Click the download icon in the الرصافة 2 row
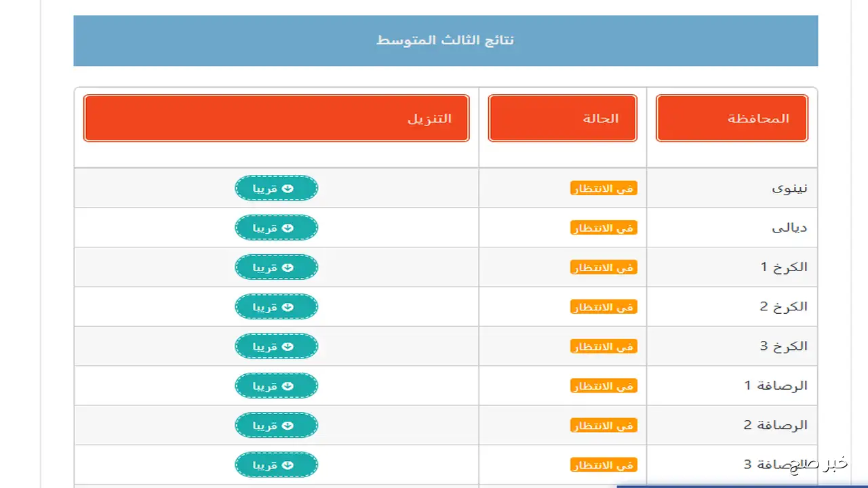This screenshot has height=488, width=868. click(x=288, y=426)
